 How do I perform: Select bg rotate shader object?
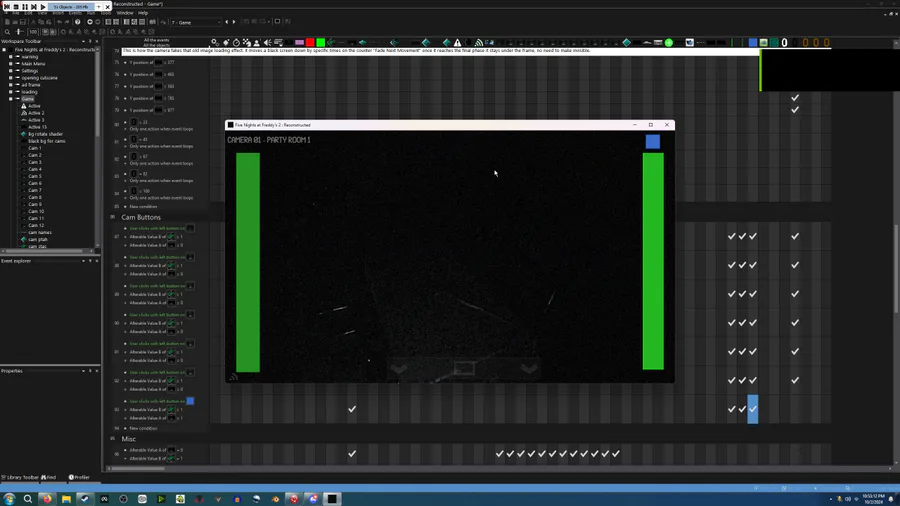click(x=45, y=134)
